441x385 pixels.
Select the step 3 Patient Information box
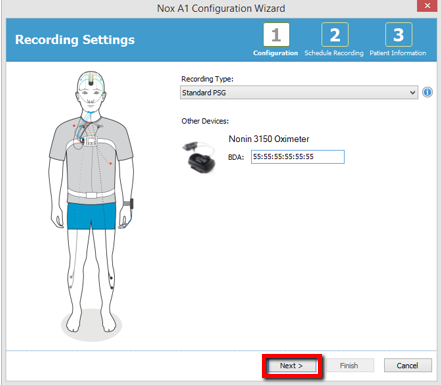(x=399, y=35)
